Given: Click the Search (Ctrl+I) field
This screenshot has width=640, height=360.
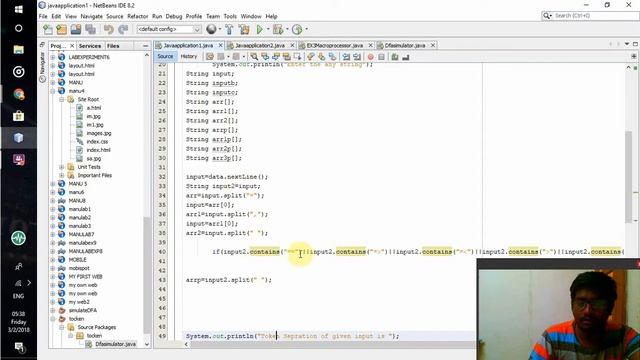Looking at the screenshot, I should (x=590, y=16).
